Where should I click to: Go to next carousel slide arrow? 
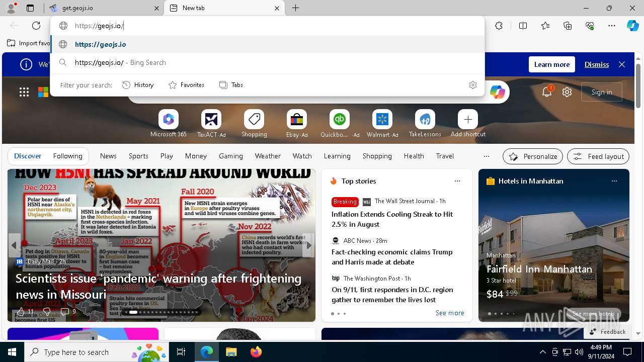click(x=309, y=245)
